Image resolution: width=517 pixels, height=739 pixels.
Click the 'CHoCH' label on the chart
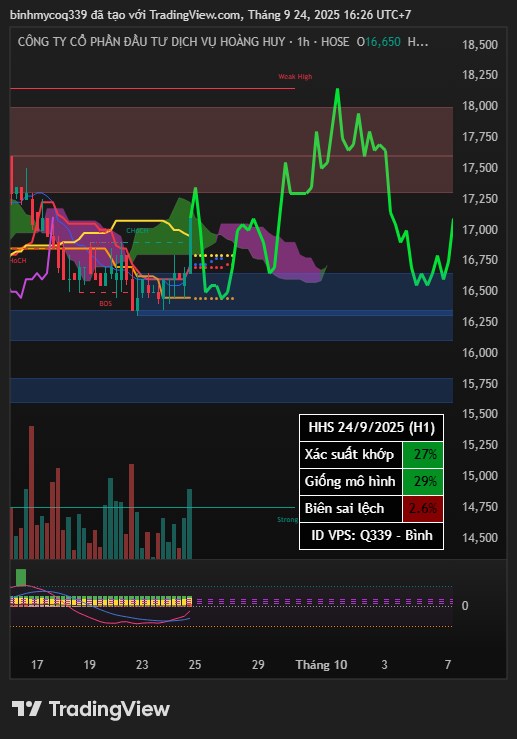point(137,230)
